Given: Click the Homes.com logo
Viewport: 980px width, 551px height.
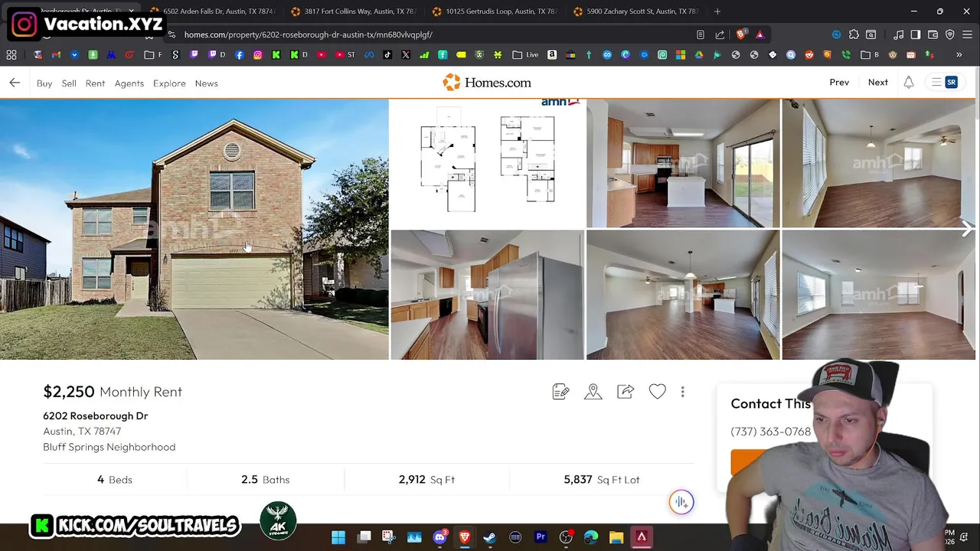Looking at the screenshot, I should pyautogui.click(x=487, y=82).
